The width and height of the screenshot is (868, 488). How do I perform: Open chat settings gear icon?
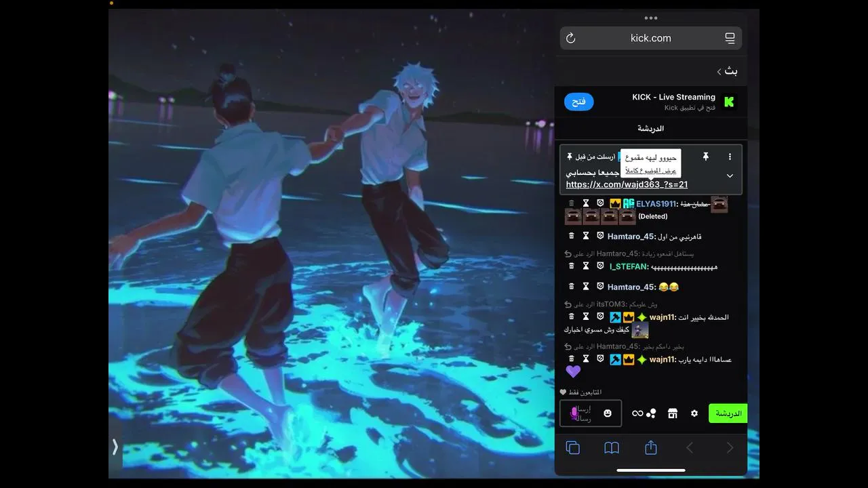[694, 413]
